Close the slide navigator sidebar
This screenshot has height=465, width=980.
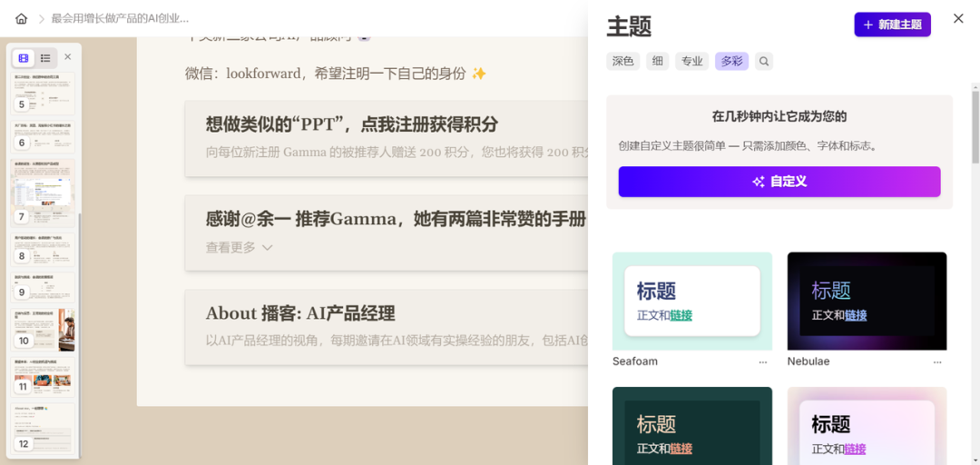pos(67,57)
